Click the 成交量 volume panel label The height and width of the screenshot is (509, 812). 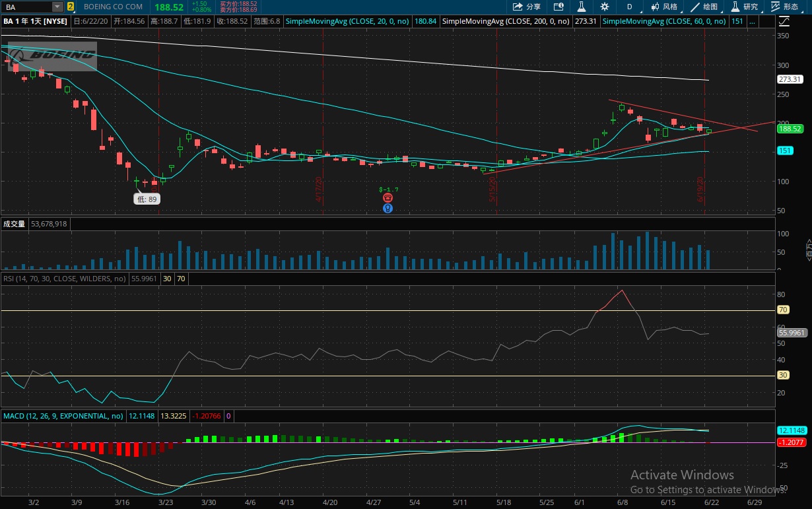(x=14, y=224)
